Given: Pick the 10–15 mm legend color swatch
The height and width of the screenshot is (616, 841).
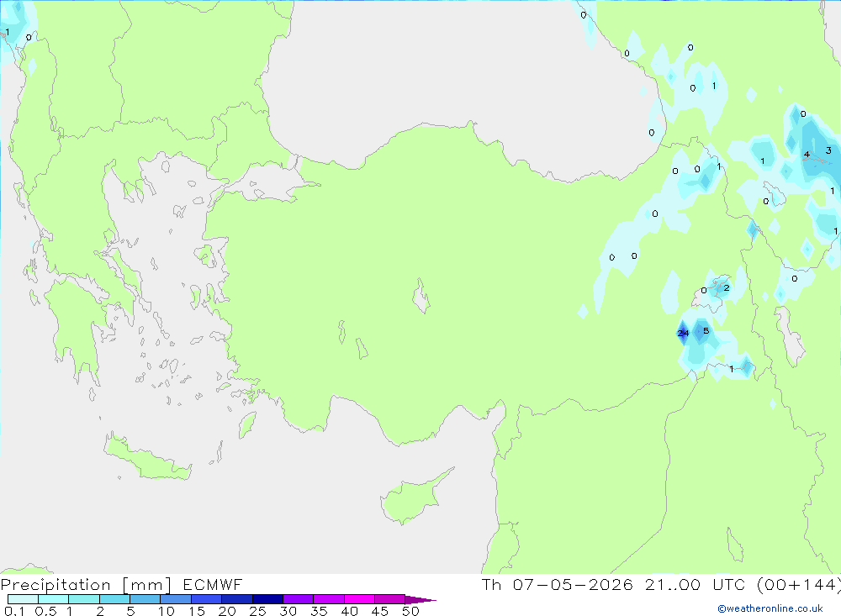Looking at the screenshot, I should click(x=176, y=599).
